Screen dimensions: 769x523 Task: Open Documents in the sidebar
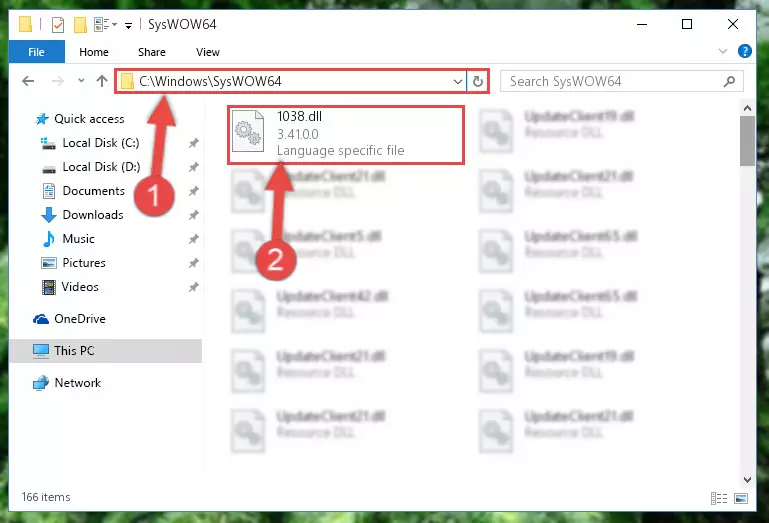coord(93,191)
